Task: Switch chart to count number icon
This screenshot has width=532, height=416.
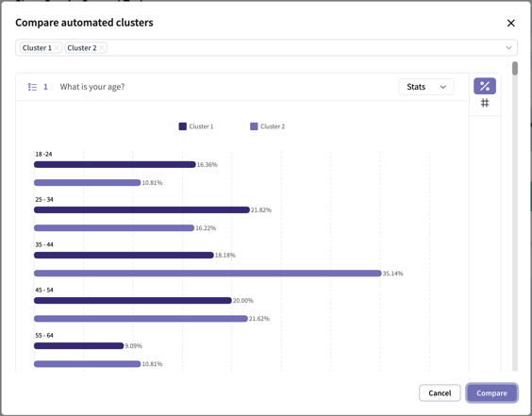Action: pyautogui.click(x=485, y=103)
